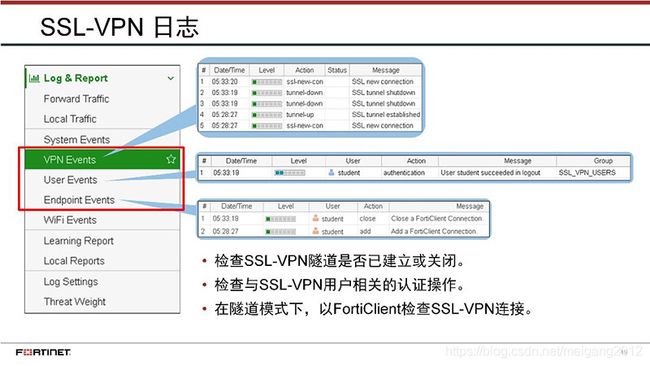Click the level bar in the user authentication row
Screen dimensions: 650x366
[x=290, y=173]
